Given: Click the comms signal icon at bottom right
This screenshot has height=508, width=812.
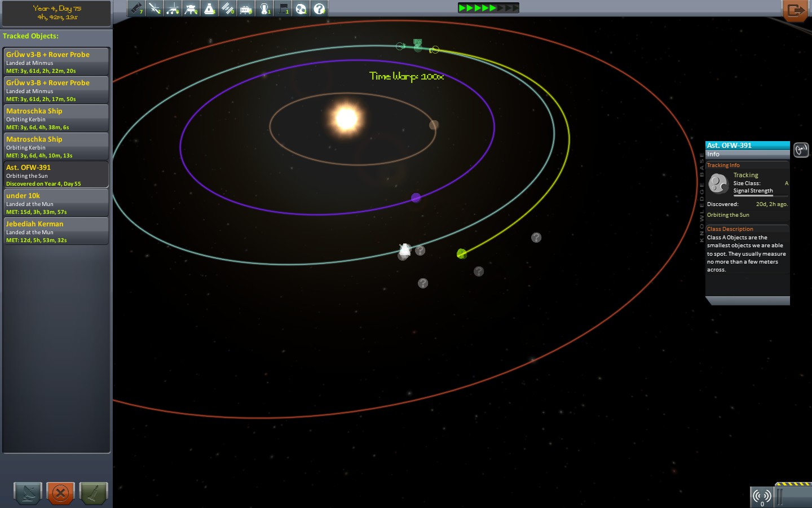Looking at the screenshot, I should pos(762,497).
